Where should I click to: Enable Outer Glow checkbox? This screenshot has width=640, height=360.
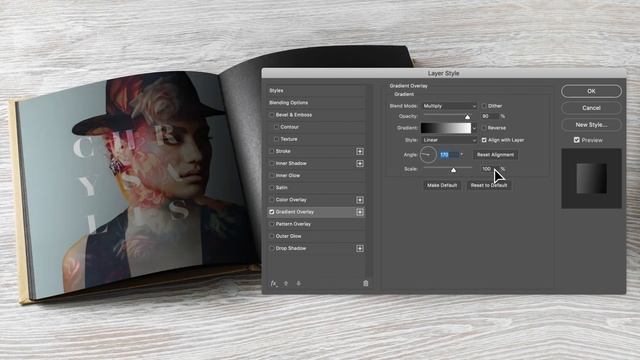pos(271,236)
